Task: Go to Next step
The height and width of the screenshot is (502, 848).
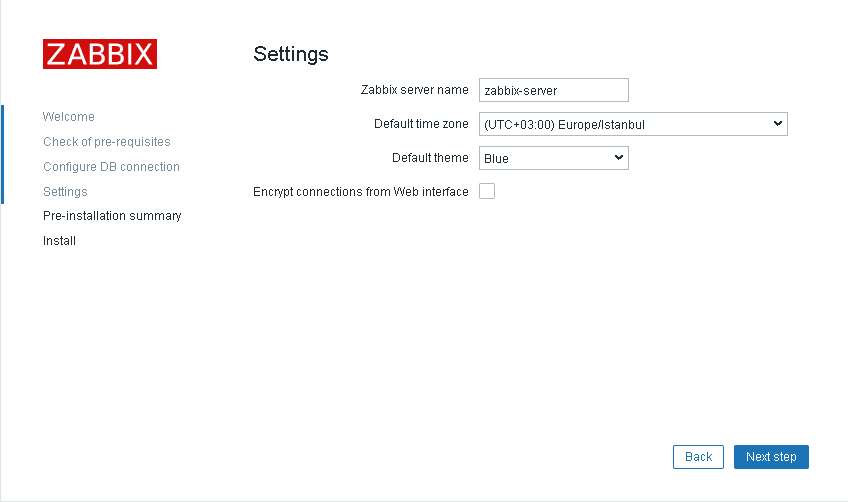Action: [x=771, y=457]
